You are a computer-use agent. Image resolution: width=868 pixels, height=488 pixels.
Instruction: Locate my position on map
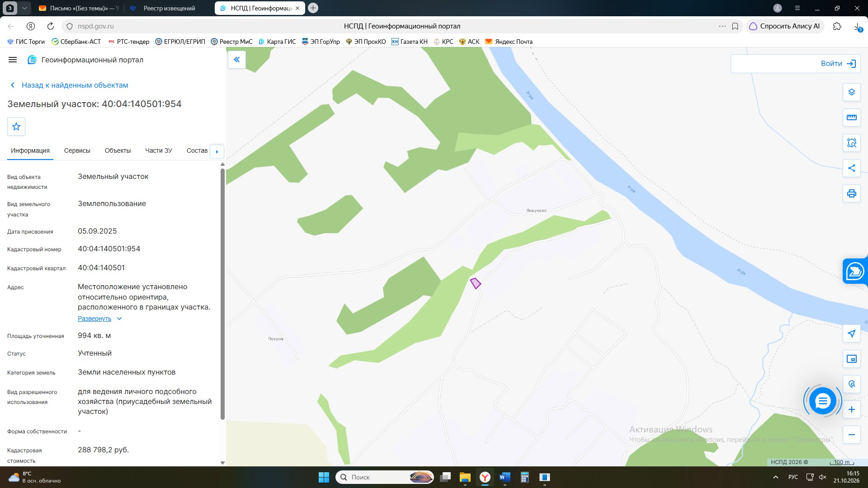coord(851,333)
